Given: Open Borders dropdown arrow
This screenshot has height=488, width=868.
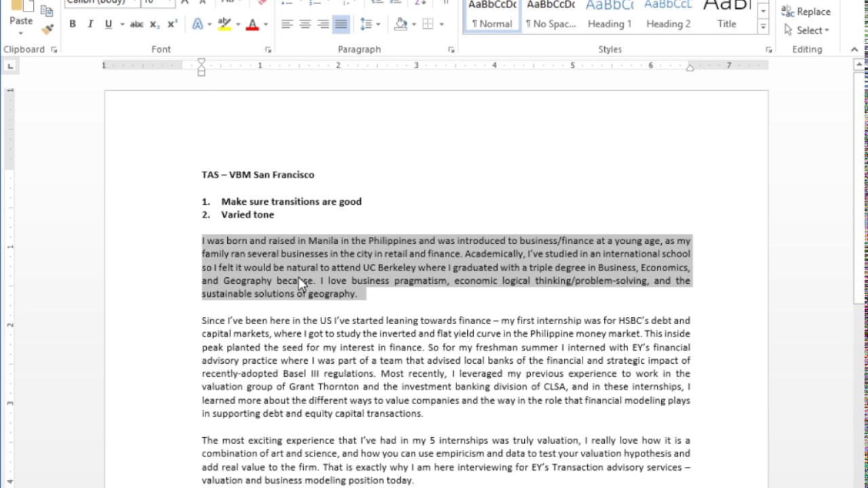Looking at the screenshot, I should (441, 24).
